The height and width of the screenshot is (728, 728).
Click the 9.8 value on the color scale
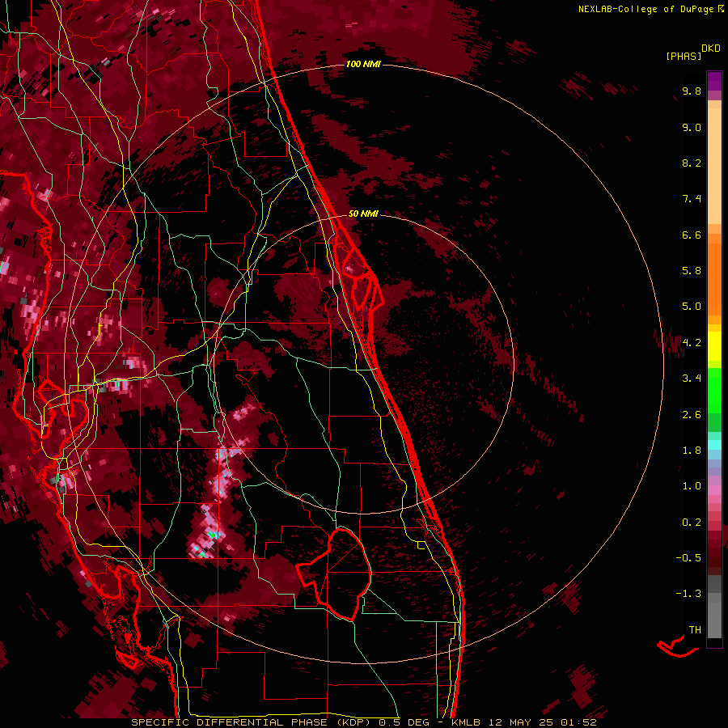click(x=692, y=91)
